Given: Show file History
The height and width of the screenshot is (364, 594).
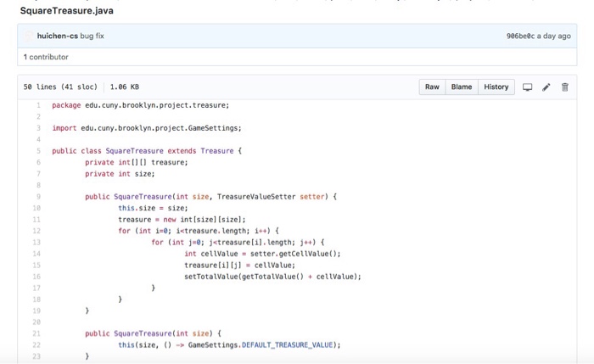Looking at the screenshot, I should [496, 87].
